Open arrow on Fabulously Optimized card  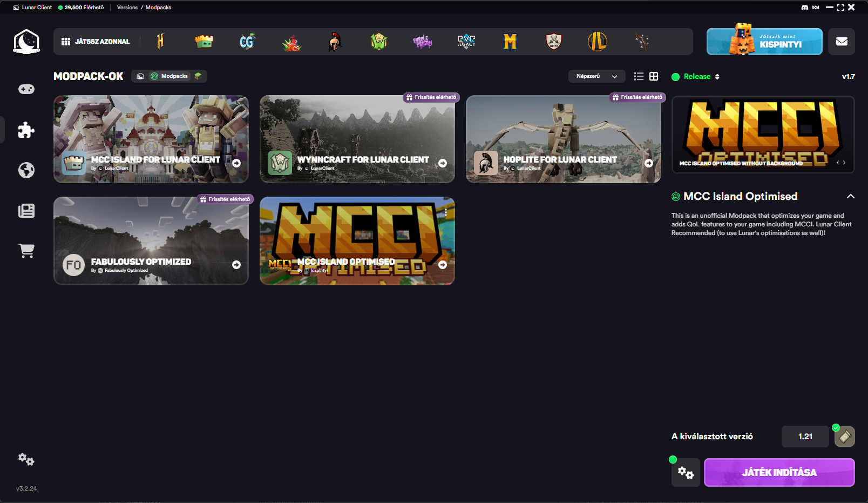[236, 265]
